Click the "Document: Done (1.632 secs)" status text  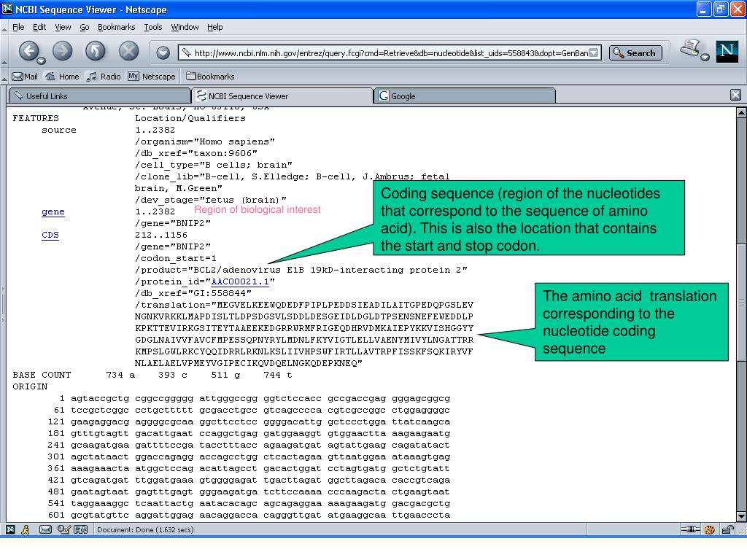coord(145,529)
